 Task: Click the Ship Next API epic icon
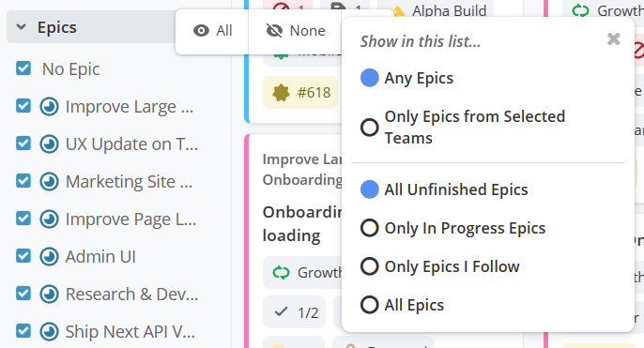pyautogui.click(x=49, y=332)
